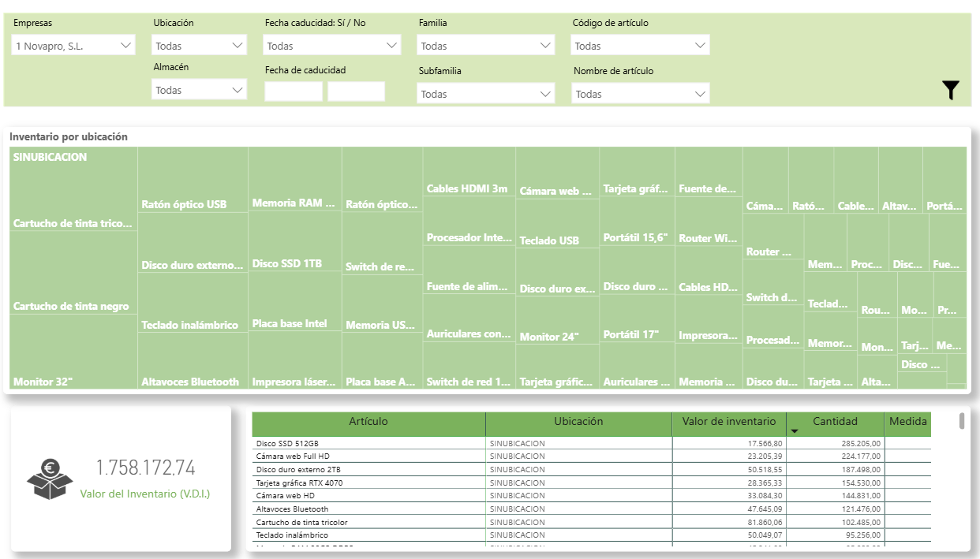Click the black filter funnel icon
Image resolution: width=980 pixels, height=559 pixels.
951,91
